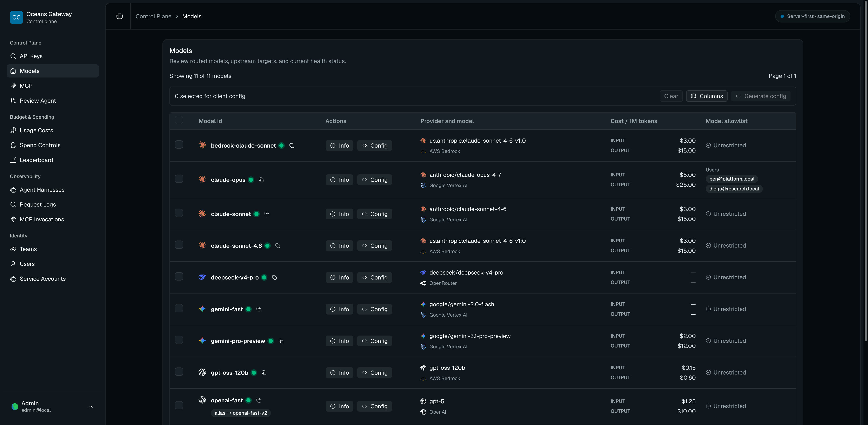This screenshot has width=868, height=425.
Task: Click the Admin avatar icon
Action: click(15, 406)
